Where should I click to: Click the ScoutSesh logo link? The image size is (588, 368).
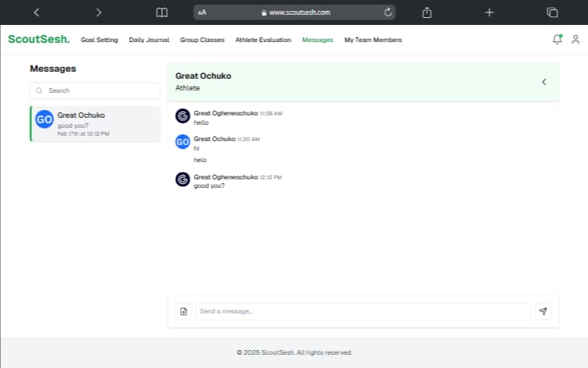(x=39, y=39)
